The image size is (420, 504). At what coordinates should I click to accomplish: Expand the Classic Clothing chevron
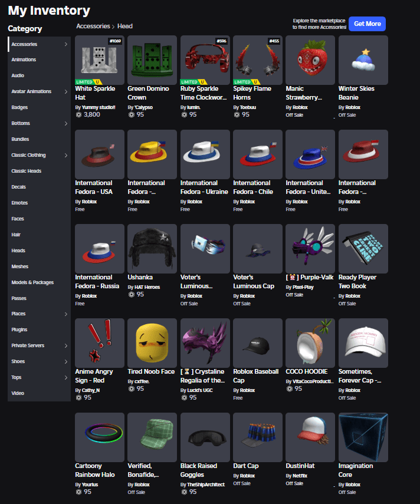[x=65, y=155]
